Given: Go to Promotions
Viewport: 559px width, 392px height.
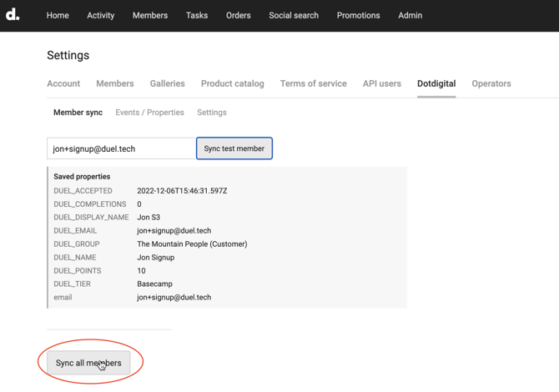Looking at the screenshot, I should tap(358, 15).
